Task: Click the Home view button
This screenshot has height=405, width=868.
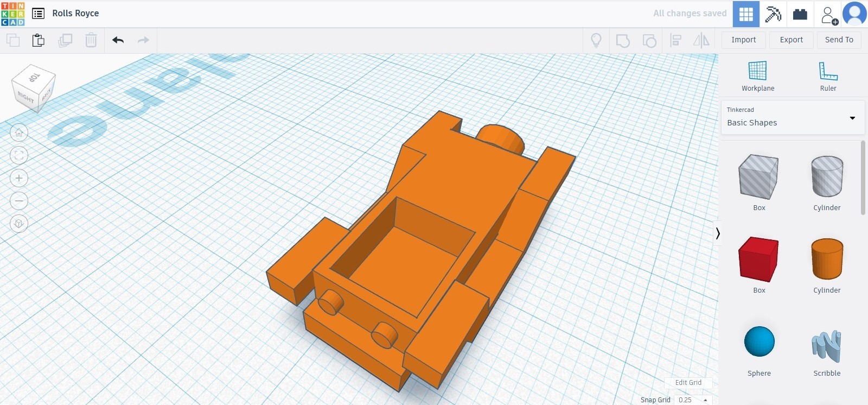Action: tap(19, 132)
